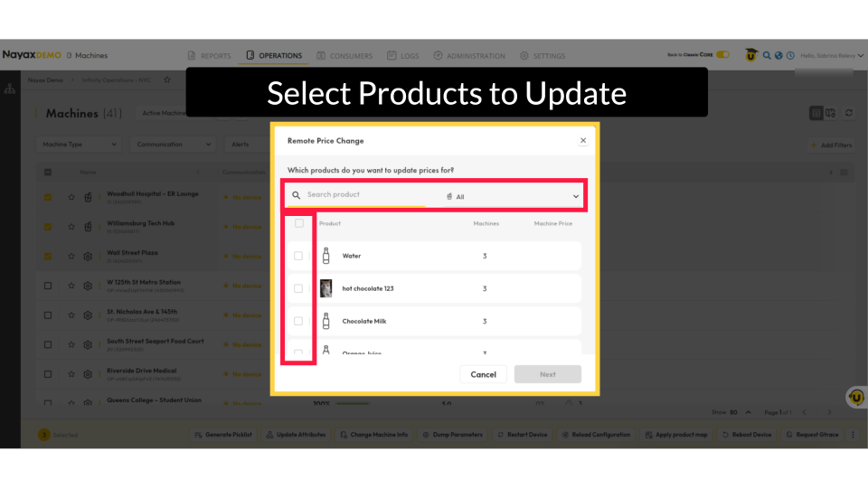Toggle the Back to Classic Core switch
This screenshot has width=868, height=488.
(x=722, y=55)
